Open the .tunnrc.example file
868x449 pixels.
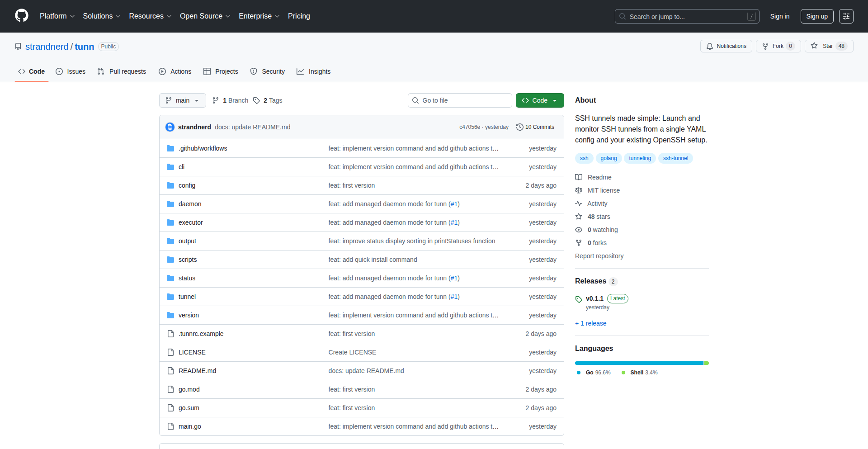201,334
